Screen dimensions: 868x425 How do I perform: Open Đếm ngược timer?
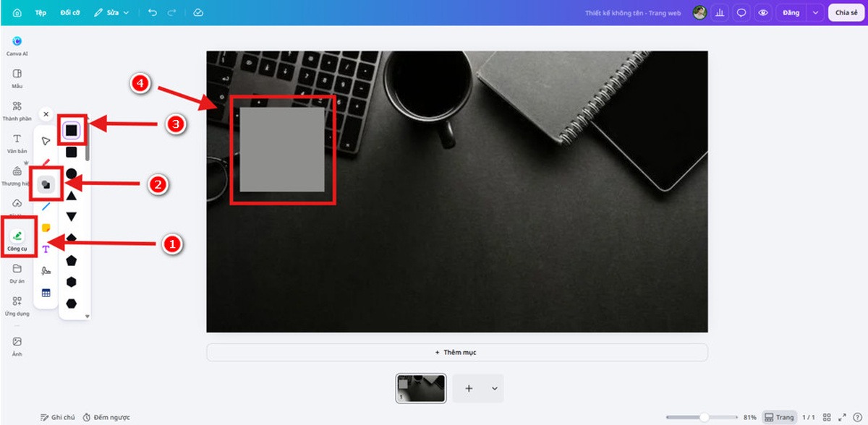pyautogui.click(x=106, y=417)
